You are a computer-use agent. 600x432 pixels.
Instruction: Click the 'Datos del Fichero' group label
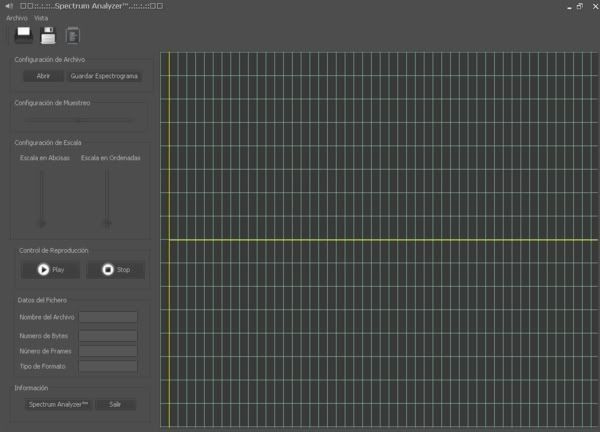(42, 300)
